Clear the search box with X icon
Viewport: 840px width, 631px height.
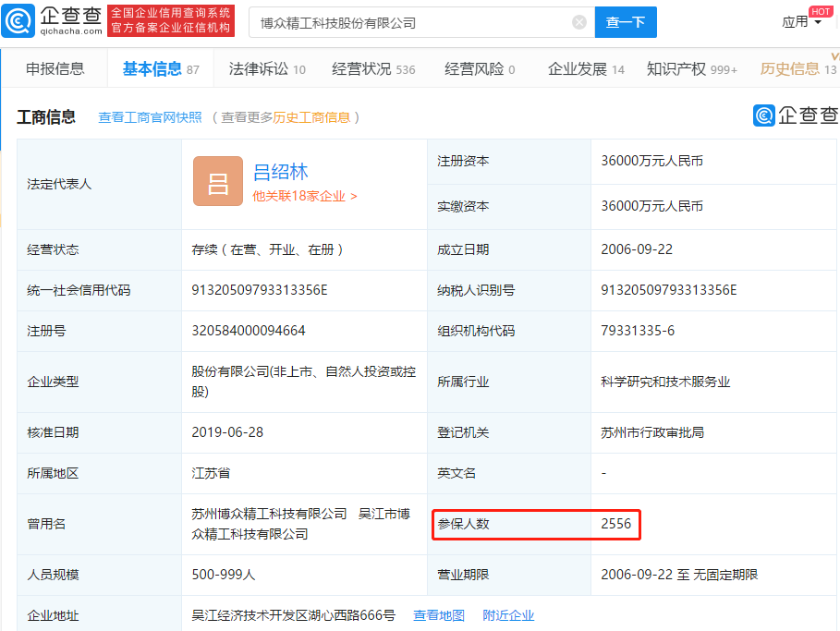(x=579, y=22)
